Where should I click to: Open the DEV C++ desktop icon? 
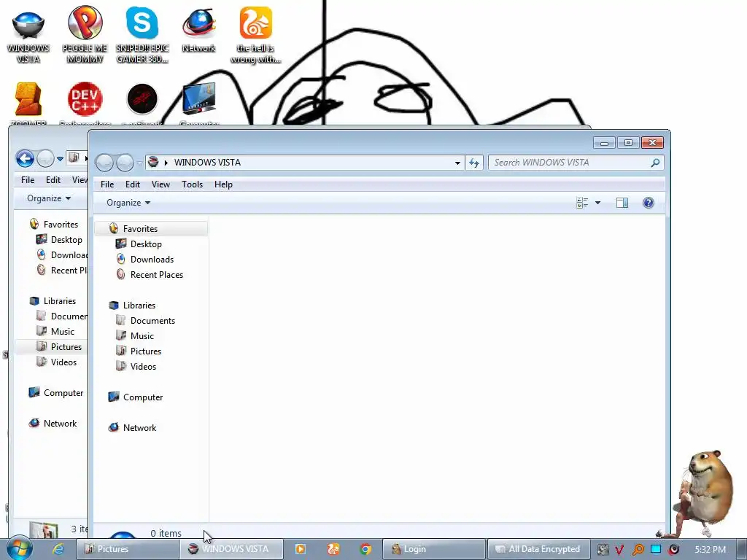pyautogui.click(x=85, y=99)
